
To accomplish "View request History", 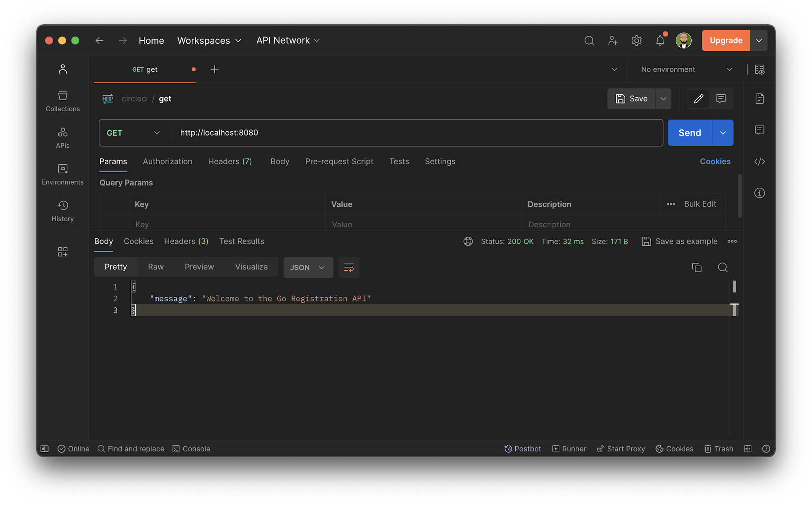I will (63, 210).
